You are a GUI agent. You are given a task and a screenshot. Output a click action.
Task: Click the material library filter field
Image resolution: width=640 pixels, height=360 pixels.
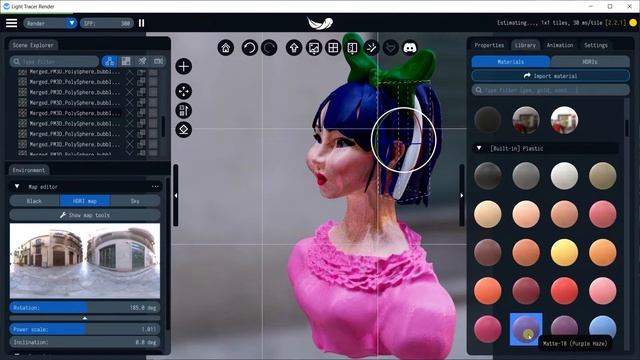pos(551,90)
